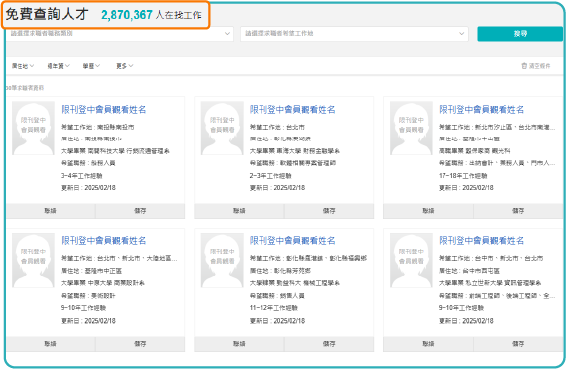Click the text 11~12年工作經驗
The height and width of the screenshot is (369, 566).
274,308
